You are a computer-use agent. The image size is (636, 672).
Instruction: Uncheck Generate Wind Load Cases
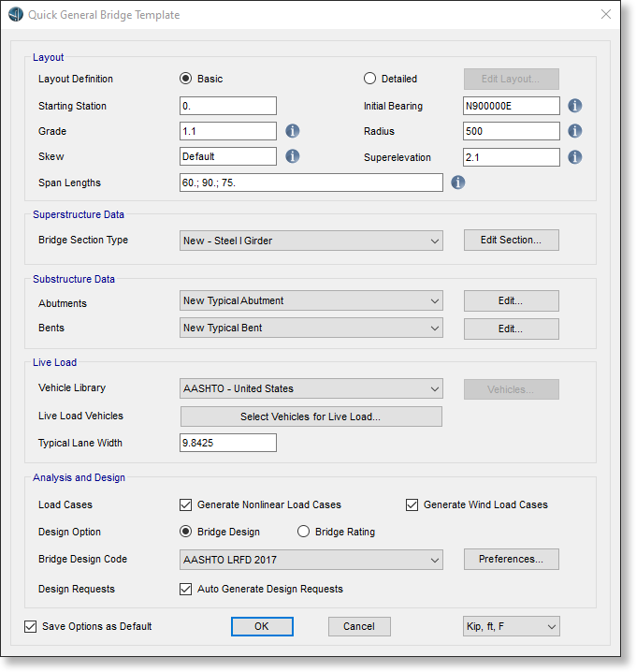[x=412, y=504]
